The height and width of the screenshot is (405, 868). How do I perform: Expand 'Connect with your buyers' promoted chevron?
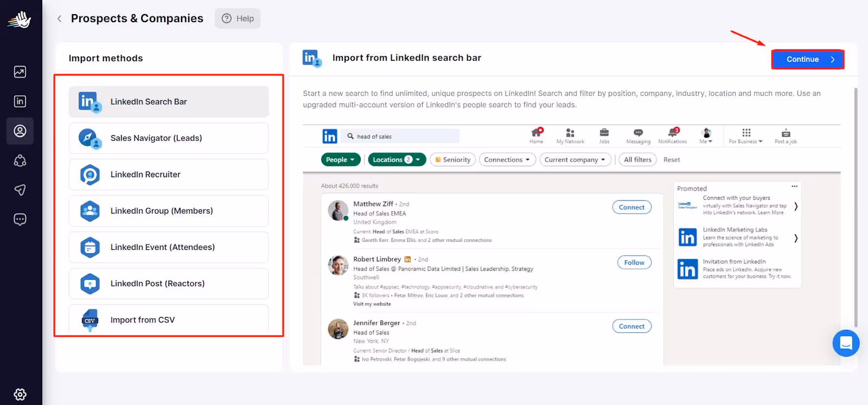tap(796, 206)
